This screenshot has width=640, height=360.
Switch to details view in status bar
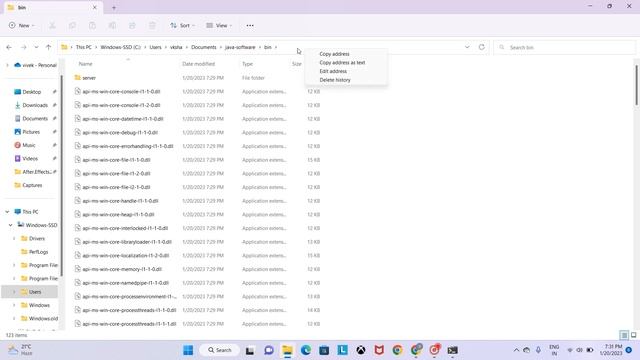coord(624,335)
